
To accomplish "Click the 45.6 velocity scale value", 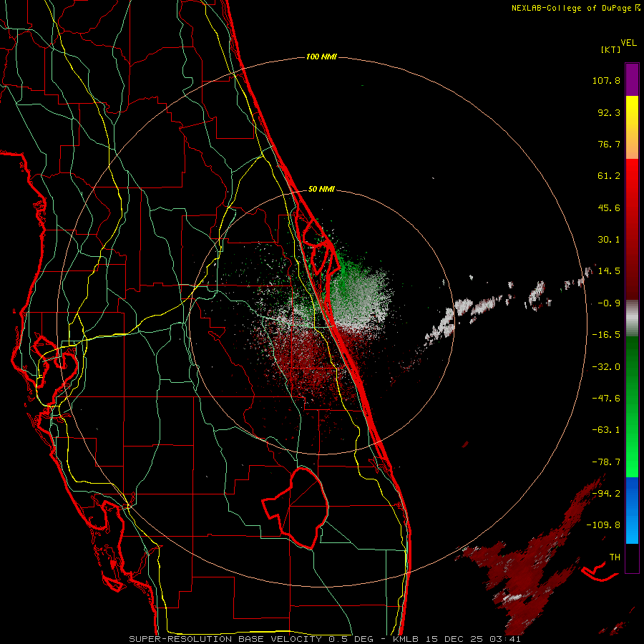I will pos(609,208).
